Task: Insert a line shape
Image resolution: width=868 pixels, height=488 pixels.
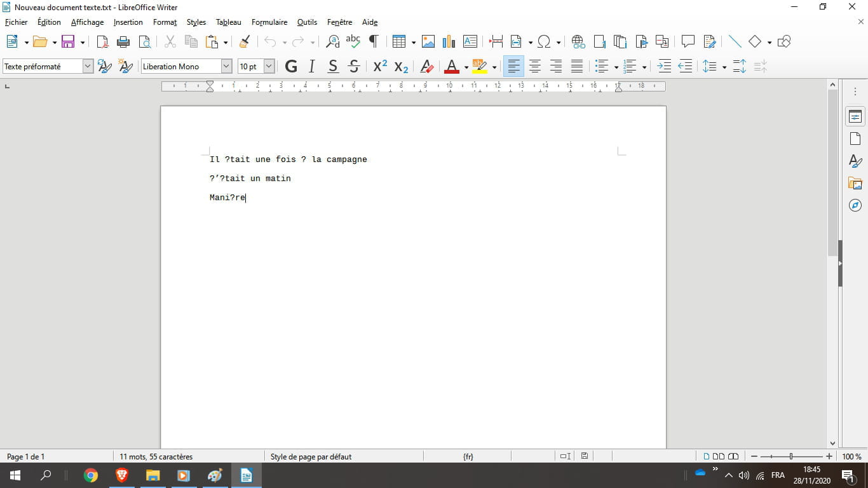Action: coord(735,42)
